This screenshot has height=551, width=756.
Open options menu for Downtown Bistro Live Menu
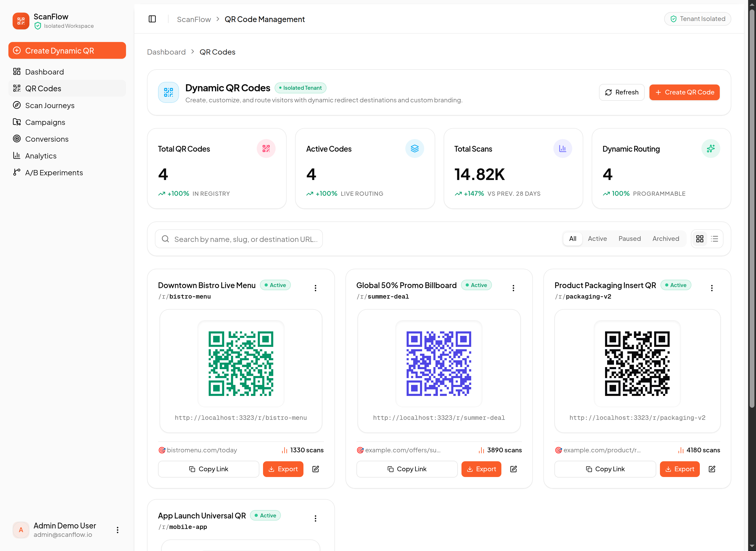315,288
